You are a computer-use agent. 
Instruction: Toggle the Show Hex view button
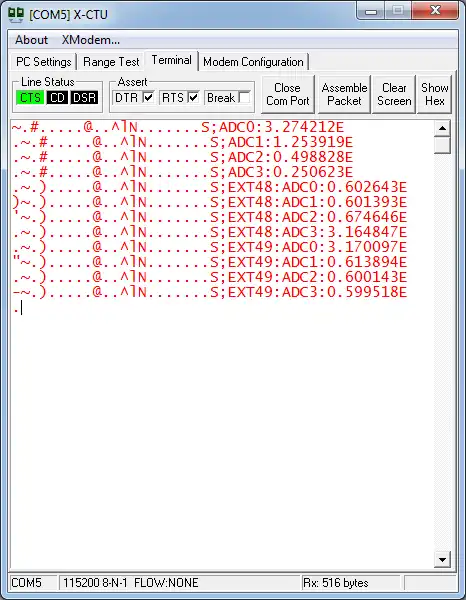(x=435, y=94)
